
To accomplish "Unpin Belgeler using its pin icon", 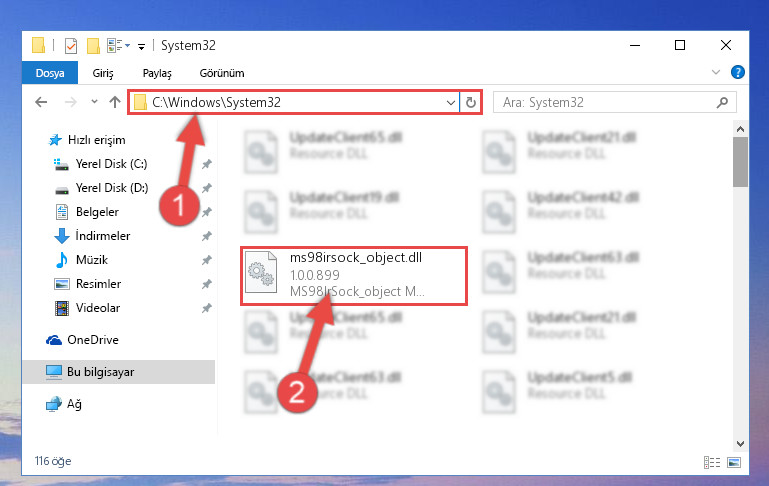I will (x=206, y=212).
